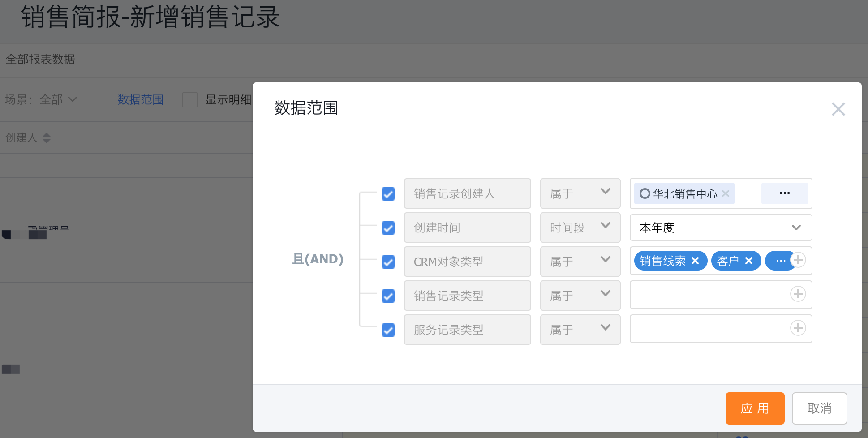The height and width of the screenshot is (438, 868).
Task: Remove the 华北销售中心 tag
Action: point(726,193)
